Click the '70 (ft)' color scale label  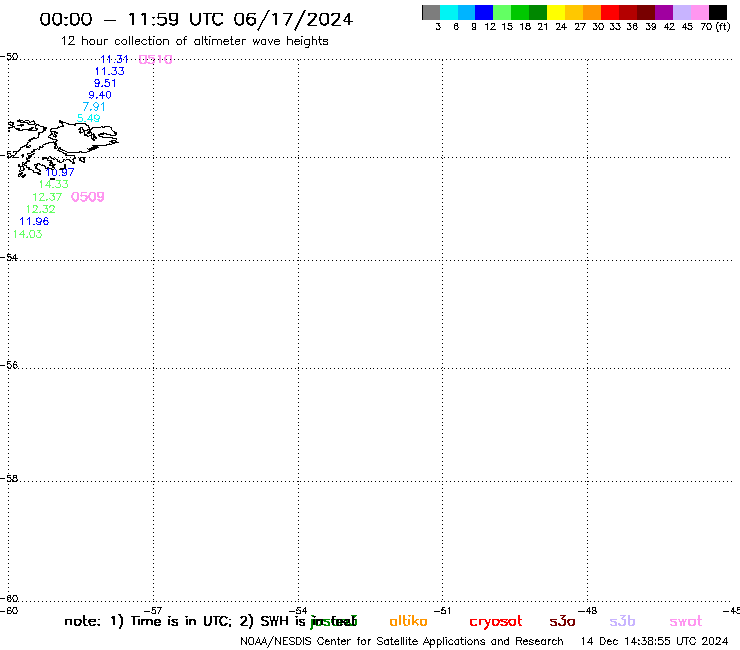coord(715,27)
